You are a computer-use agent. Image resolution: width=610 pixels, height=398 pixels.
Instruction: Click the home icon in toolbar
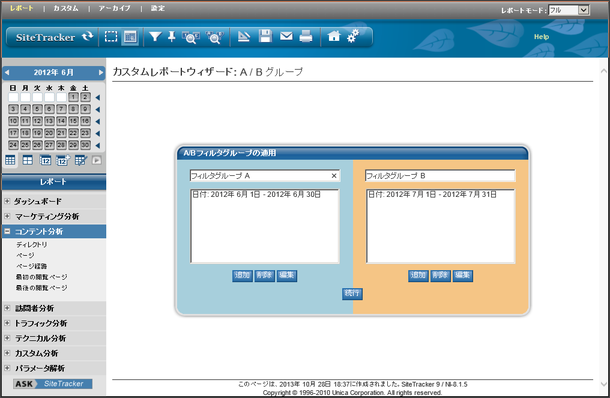click(334, 37)
